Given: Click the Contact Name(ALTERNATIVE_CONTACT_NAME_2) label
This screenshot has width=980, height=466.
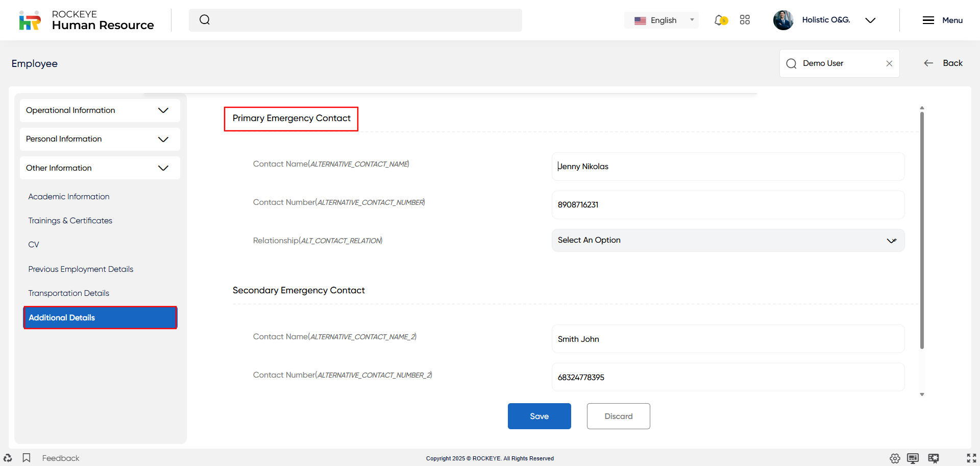Looking at the screenshot, I should coord(335,337).
